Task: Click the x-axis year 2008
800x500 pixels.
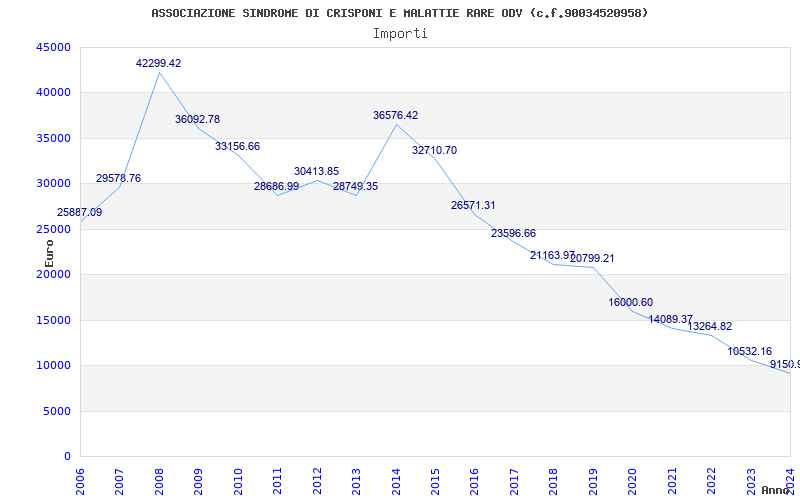Action: coord(159,481)
